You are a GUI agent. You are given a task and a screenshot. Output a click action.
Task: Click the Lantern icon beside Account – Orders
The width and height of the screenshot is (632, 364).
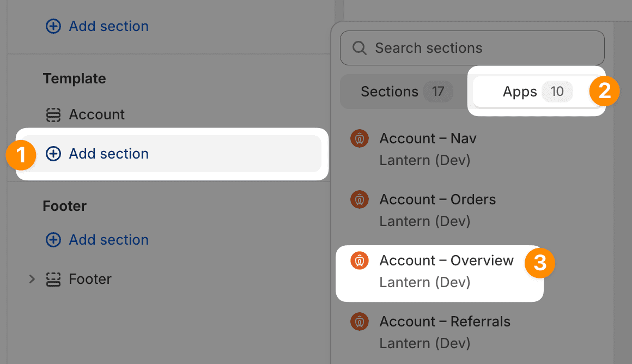(359, 200)
